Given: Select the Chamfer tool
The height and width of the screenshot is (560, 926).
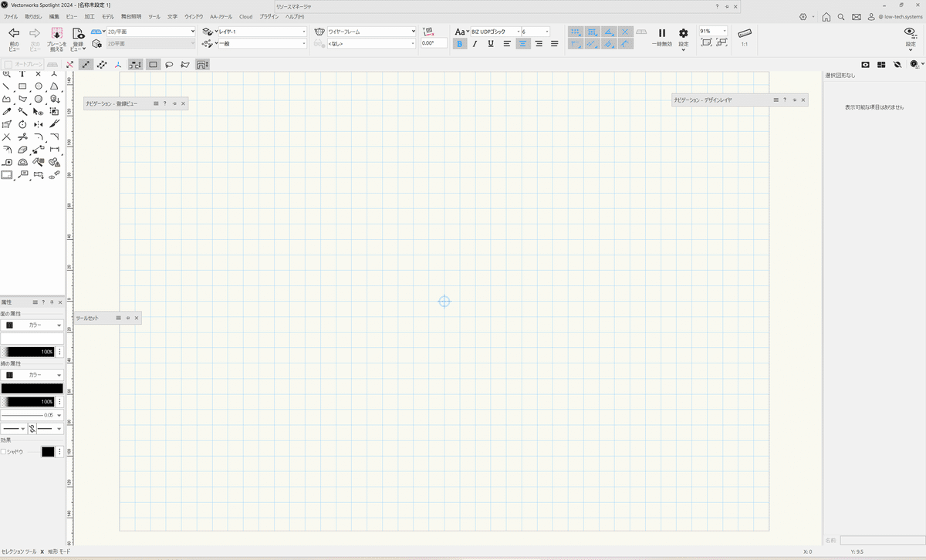Looking at the screenshot, I should (54, 137).
